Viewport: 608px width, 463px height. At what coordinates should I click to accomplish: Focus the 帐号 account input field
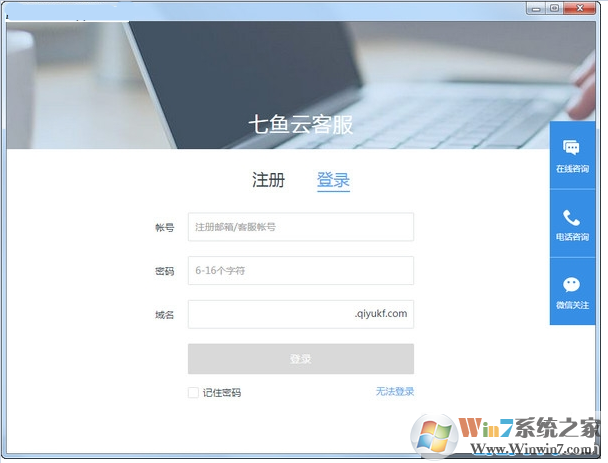pyautogui.click(x=301, y=227)
